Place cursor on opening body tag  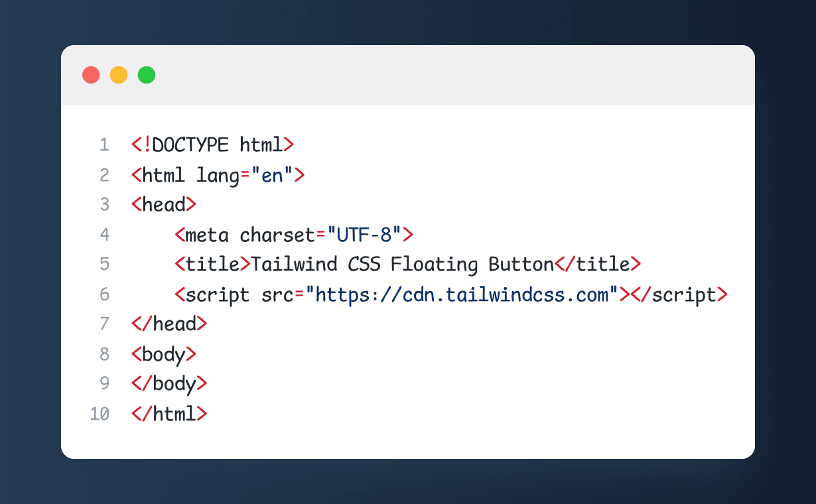pyautogui.click(x=164, y=354)
